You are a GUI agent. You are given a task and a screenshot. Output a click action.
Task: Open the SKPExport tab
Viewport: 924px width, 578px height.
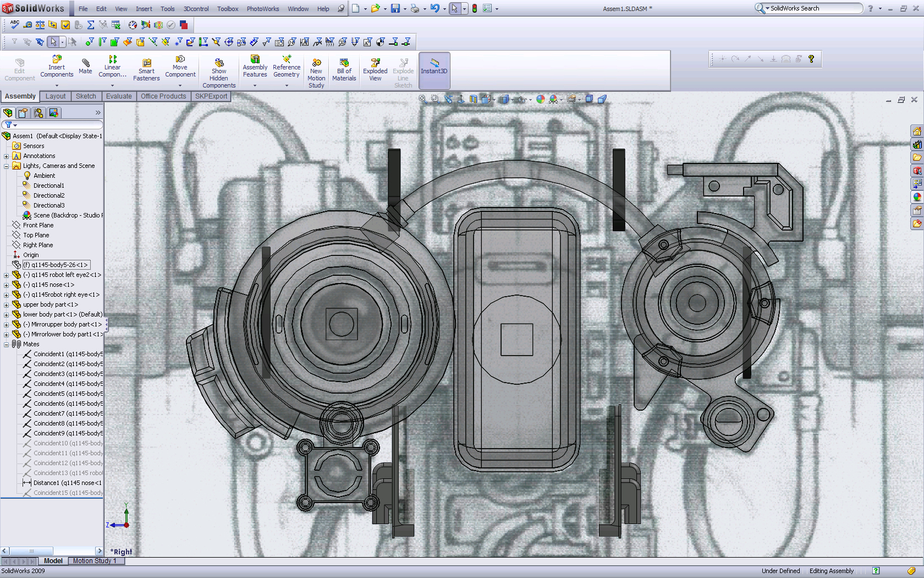pos(211,96)
